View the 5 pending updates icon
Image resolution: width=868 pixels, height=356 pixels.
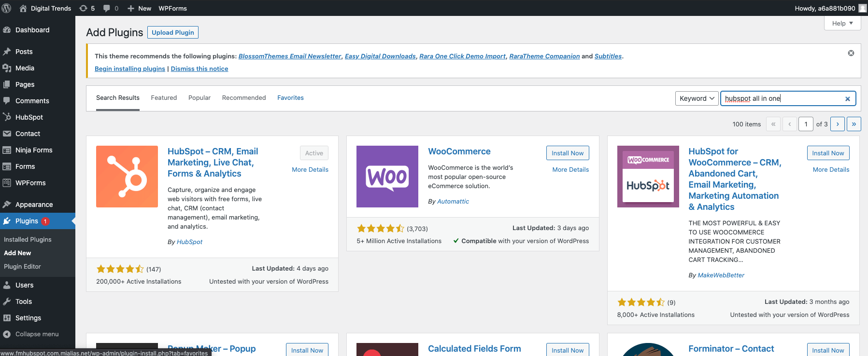(x=83, y=8)
